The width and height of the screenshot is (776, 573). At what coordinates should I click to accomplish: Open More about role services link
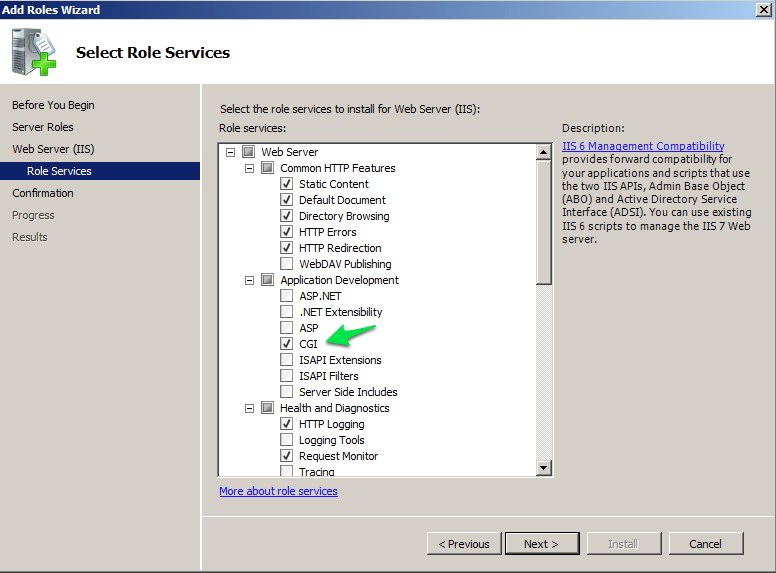click(x=279, y=491)
